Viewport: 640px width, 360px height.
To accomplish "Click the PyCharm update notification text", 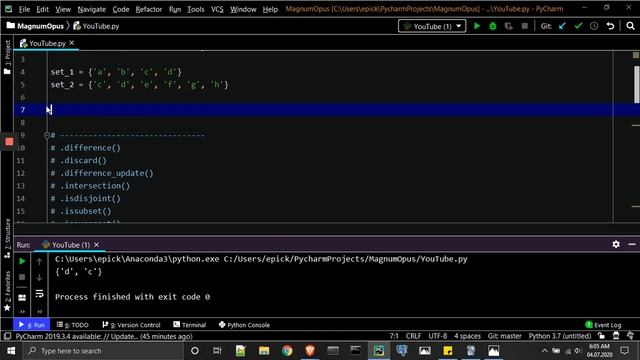I will (x=104, y=336).
